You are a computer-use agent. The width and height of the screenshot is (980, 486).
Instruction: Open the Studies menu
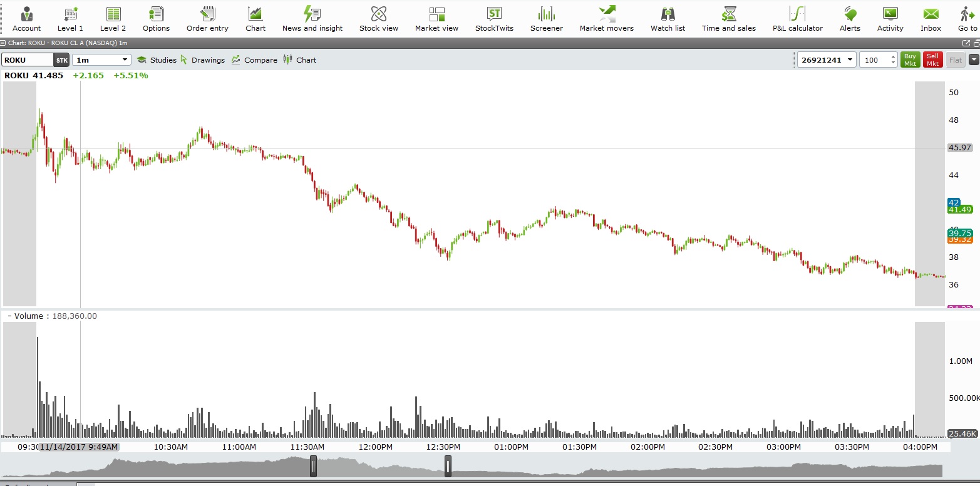(157, 60)
